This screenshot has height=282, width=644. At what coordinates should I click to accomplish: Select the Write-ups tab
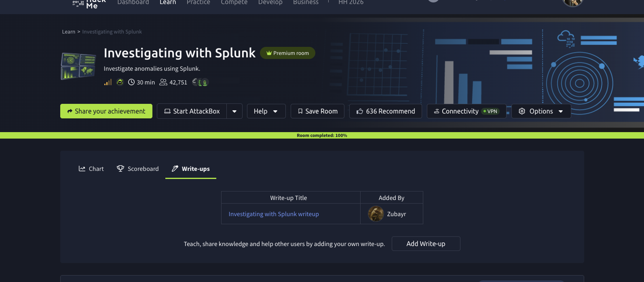(191, 169)
